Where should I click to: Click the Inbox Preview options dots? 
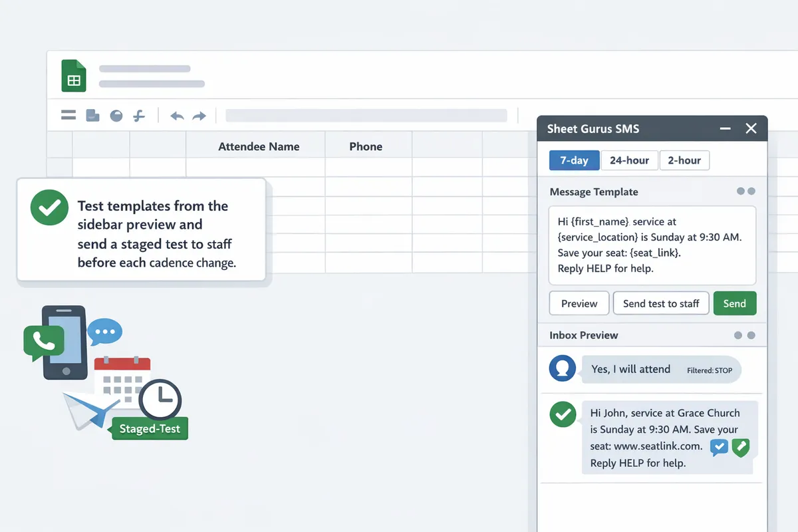pos(745,335)
